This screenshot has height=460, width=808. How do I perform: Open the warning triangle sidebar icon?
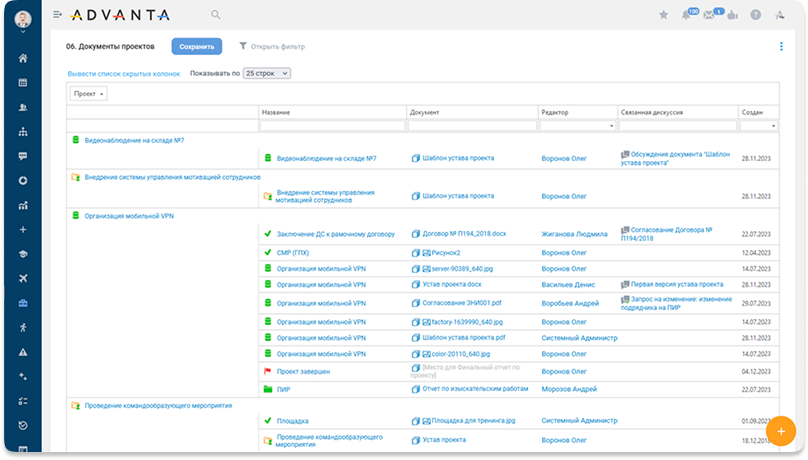click(23, 352)
